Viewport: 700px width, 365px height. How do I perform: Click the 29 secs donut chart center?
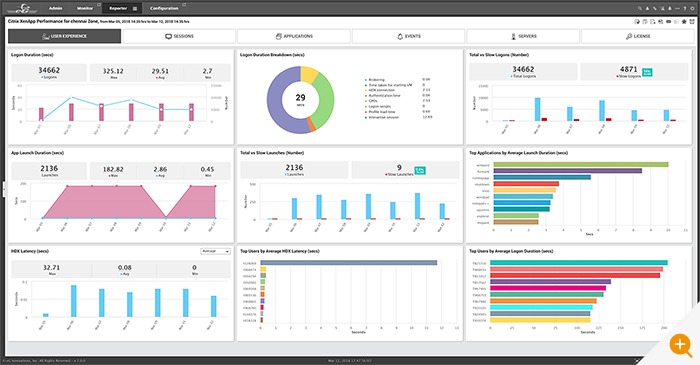click(x=300, y=100)
